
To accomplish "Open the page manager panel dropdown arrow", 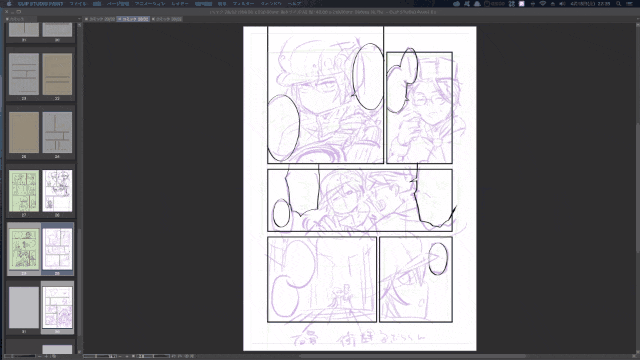I will 80,19.
